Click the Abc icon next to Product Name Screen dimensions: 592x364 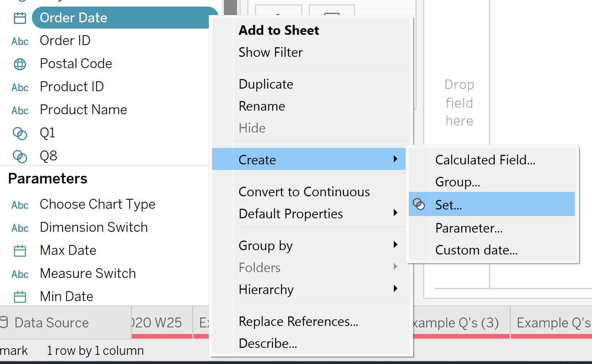pos(20,111)
